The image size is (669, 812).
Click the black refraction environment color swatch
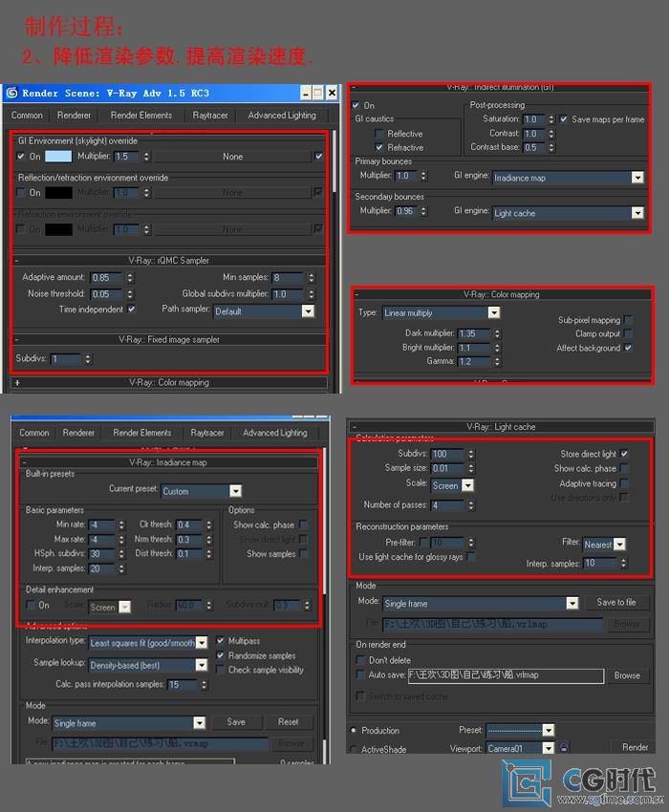(x=58, y=229)
